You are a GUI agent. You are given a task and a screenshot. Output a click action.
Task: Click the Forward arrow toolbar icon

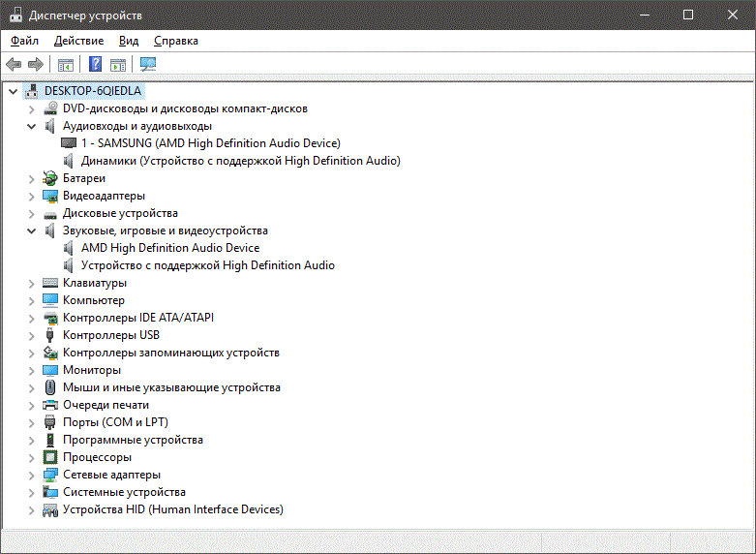[36, 64]
